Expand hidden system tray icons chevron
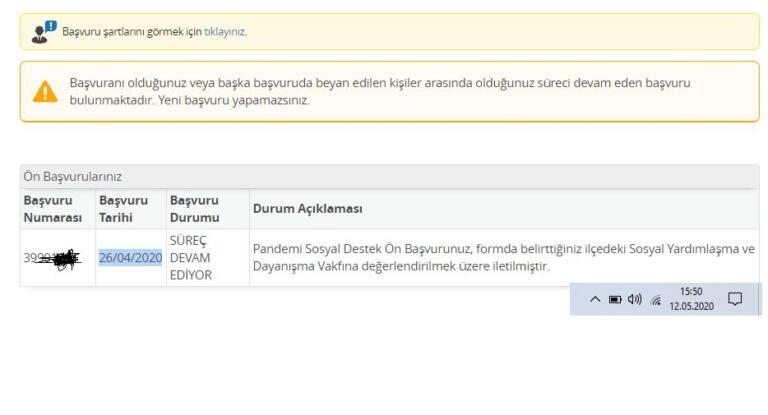This screenshot has width=768, height=415. [x=595, y=299]
